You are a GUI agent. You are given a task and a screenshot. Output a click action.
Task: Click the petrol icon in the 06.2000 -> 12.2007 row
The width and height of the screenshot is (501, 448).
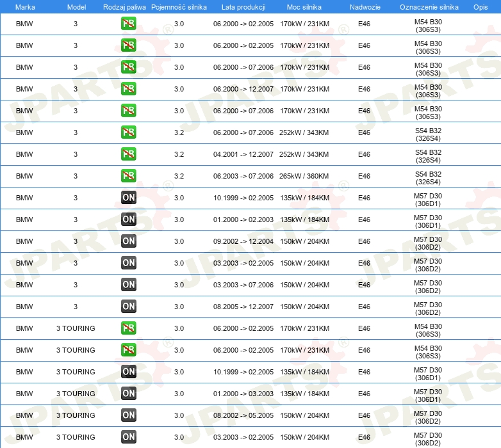point(128,89)
